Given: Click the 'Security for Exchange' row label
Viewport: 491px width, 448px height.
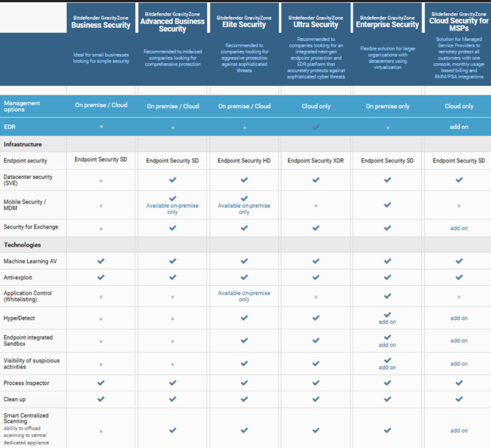Looking at the screenshot, I should tap(31, 227).
